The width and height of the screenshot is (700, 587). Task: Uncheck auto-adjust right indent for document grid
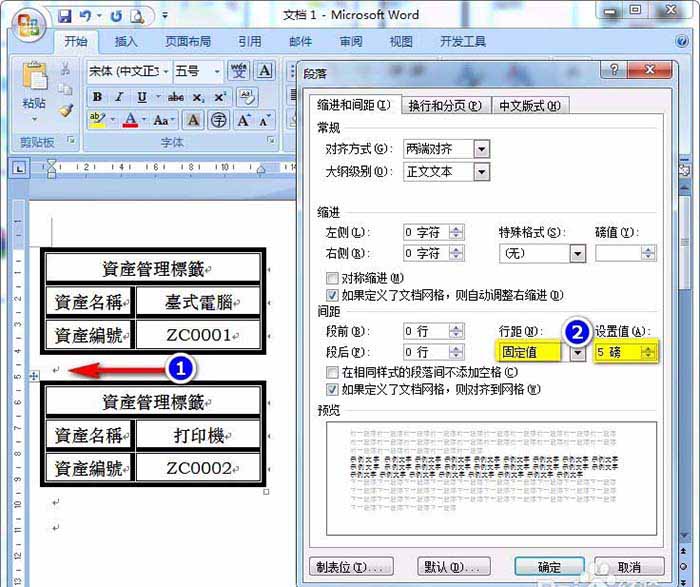click(x=332, y=295)
